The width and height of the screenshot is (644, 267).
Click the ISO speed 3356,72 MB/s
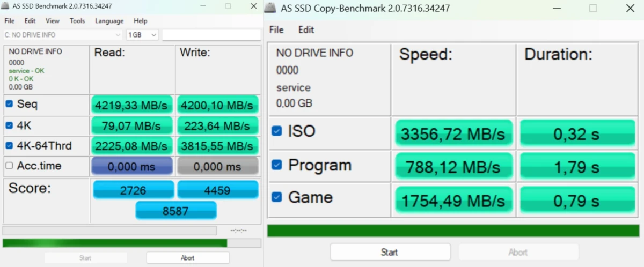coord(453,134)
